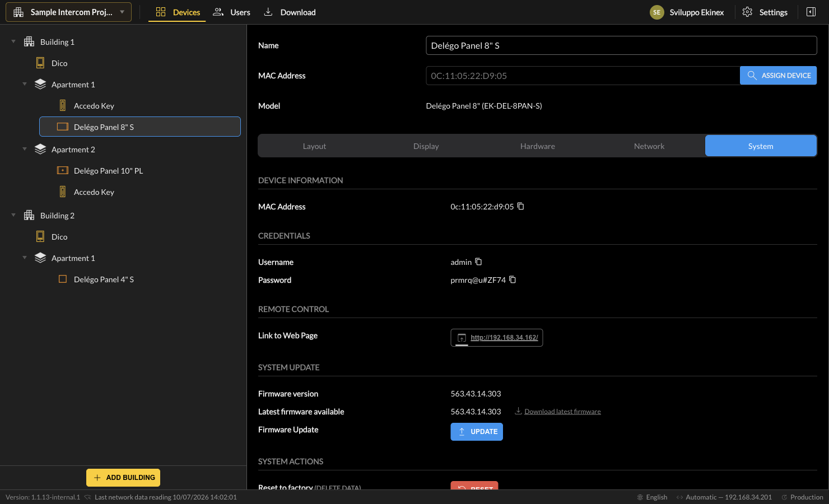Click the download firmware arrow icon

coord(518,411)
